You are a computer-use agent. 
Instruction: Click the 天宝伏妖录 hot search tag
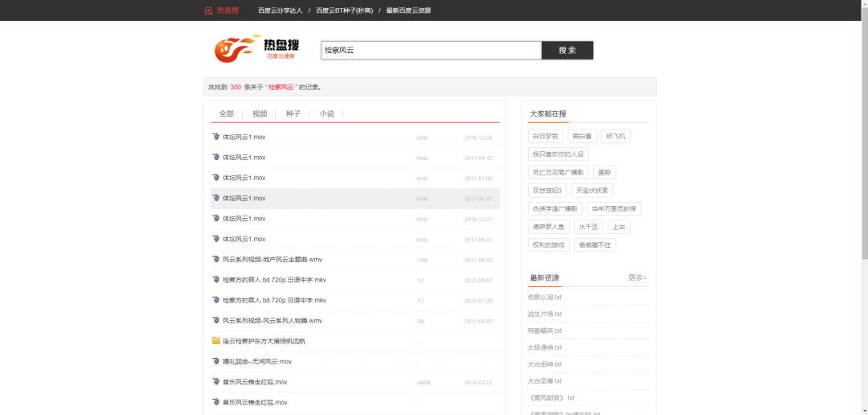tap(592, 191)
